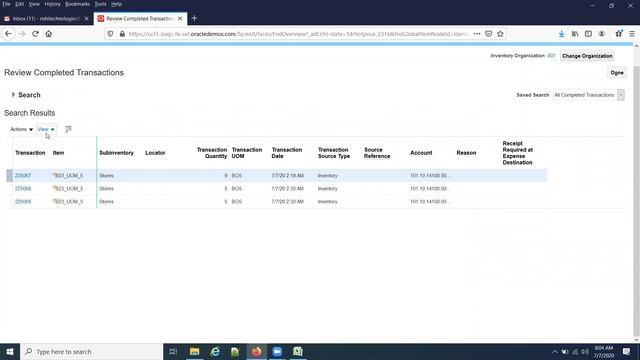Click the Item column header
Viewport: 640px width, 360px height.
point(58,153)
